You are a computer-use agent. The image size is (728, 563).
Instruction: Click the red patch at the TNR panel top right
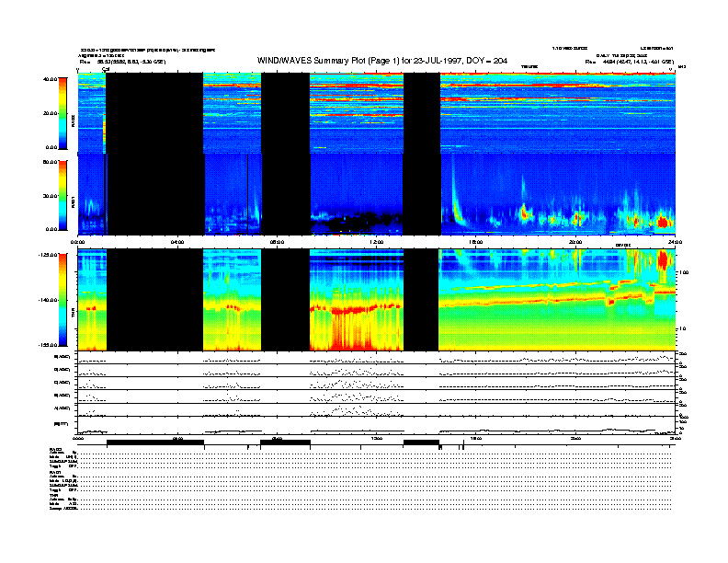point(664,260)
